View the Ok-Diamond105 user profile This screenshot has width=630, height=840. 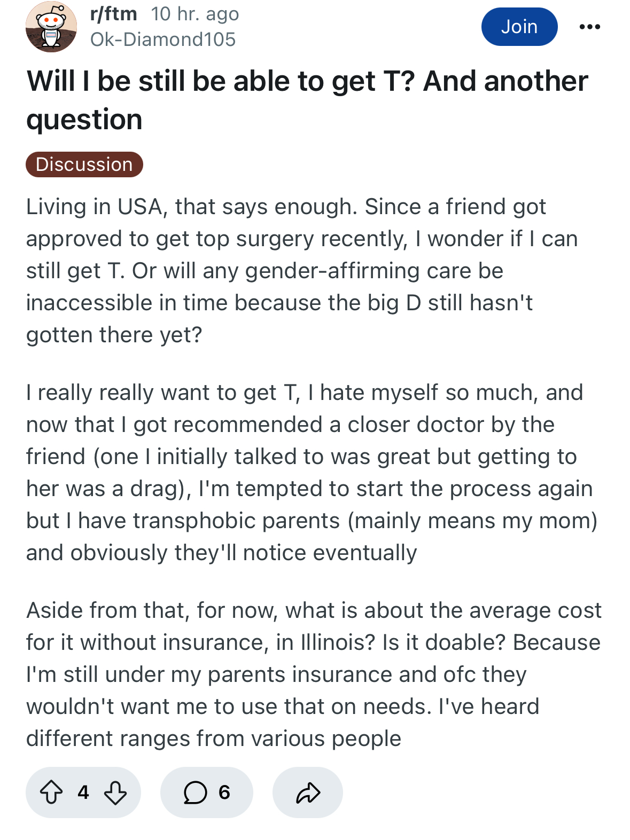click(163, 40)
